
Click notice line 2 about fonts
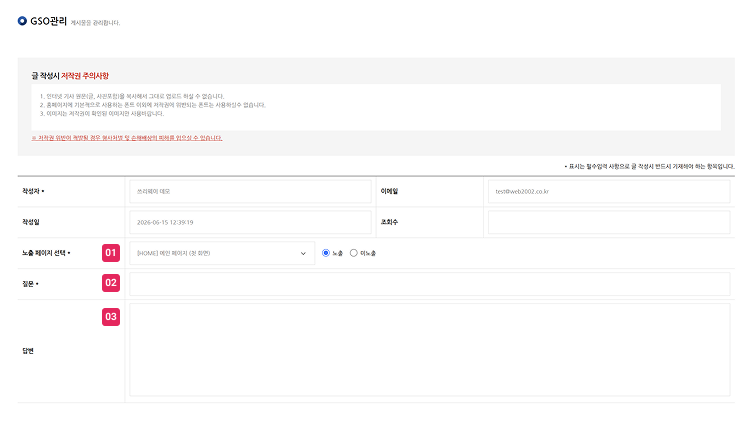pos(153,105)
